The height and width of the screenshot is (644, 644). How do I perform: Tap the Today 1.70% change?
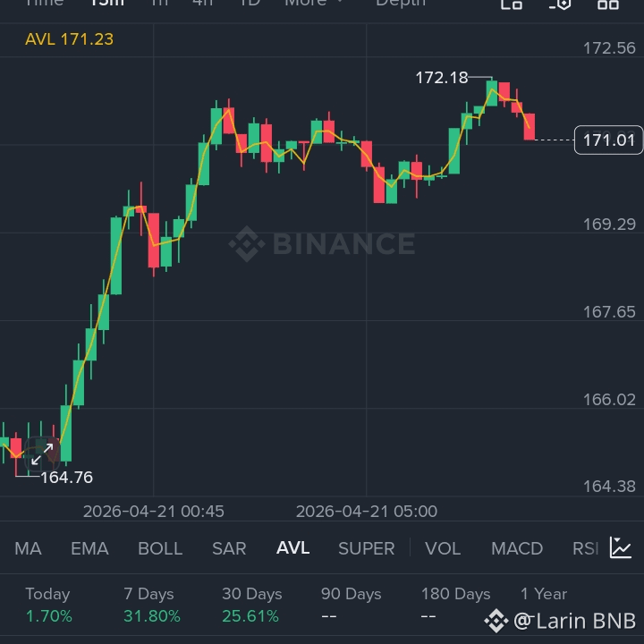click(x=48, y=605)
